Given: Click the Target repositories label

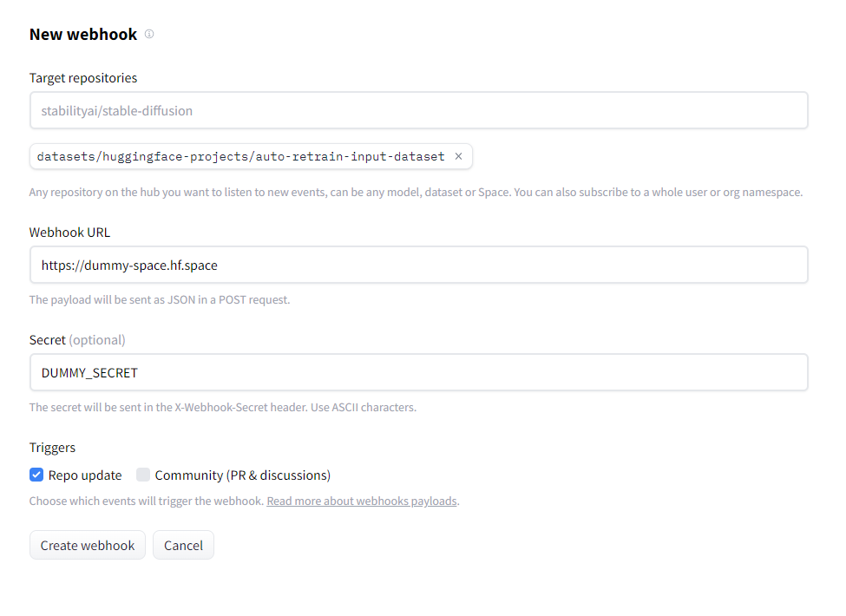Looking at the screenshot, I should 83,77.
